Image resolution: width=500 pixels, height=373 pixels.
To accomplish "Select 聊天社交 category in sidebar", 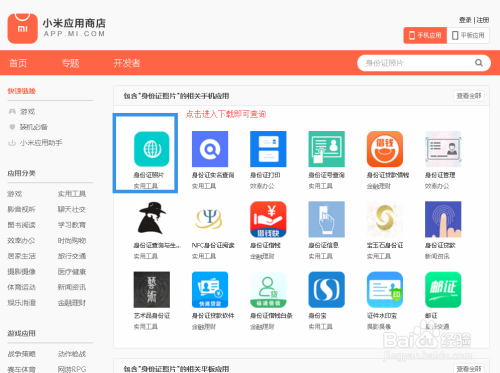I will point(72,209).
